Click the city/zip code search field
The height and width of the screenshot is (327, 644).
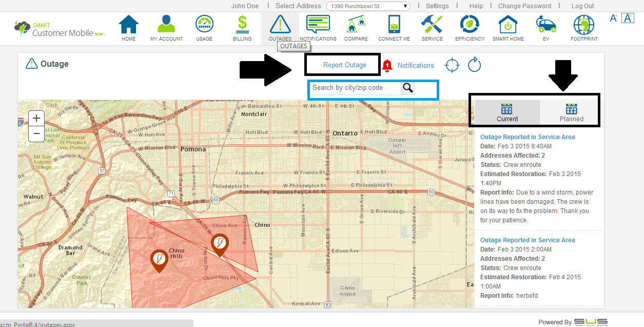pyautogui.click(x=355, y=88)
